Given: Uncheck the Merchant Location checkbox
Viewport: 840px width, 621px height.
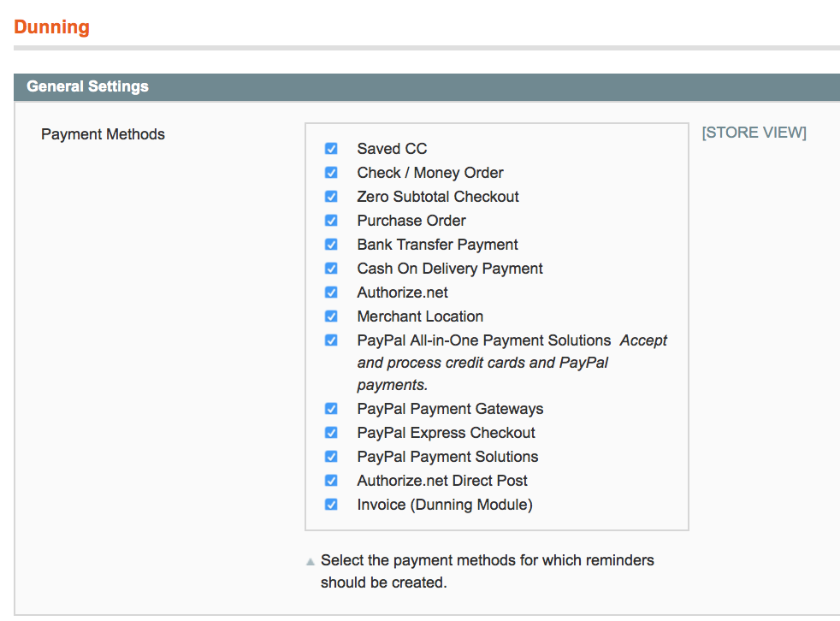Looking at the screenshot, I should tap(331, 316).
